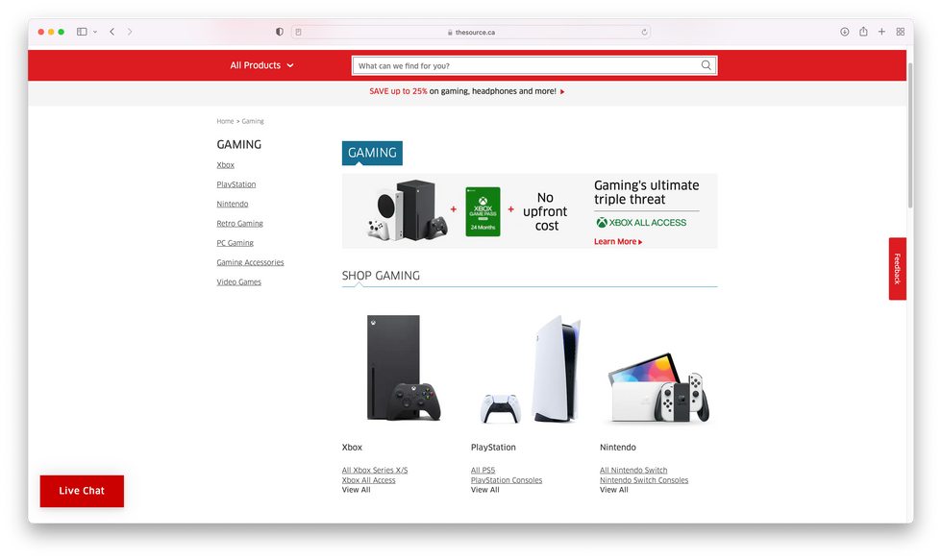Screen dimensions: 942x560
Task: Expand the All Products dropdown
Action: point(261,65)
